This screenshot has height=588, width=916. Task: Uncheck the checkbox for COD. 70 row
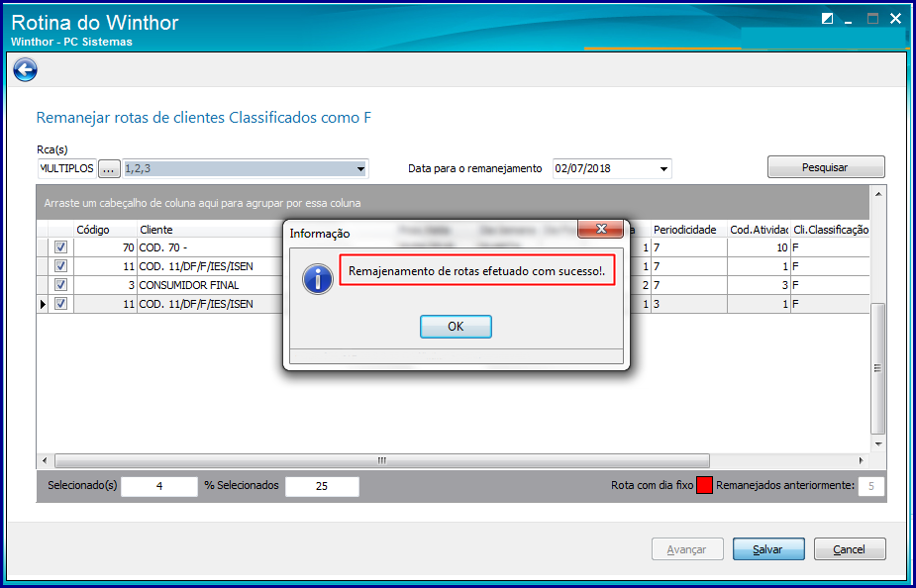(60, 247)
